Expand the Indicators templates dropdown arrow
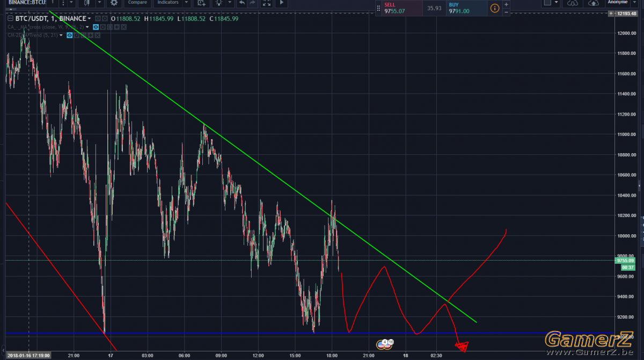Image resolution: width=644 pixels, height=360 pixels. pos(186,3)
